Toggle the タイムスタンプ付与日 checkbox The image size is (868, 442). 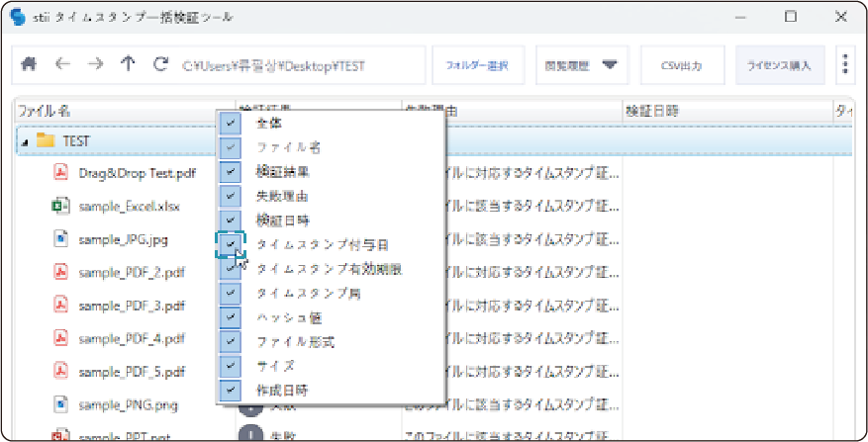click(x=231, y=243)
